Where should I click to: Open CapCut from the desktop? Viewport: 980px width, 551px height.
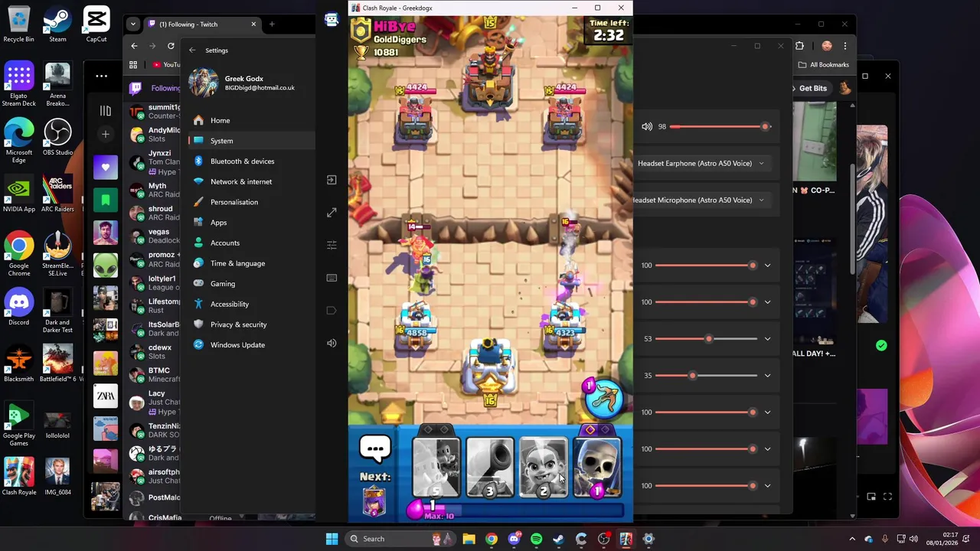click(x=96, y=24)
